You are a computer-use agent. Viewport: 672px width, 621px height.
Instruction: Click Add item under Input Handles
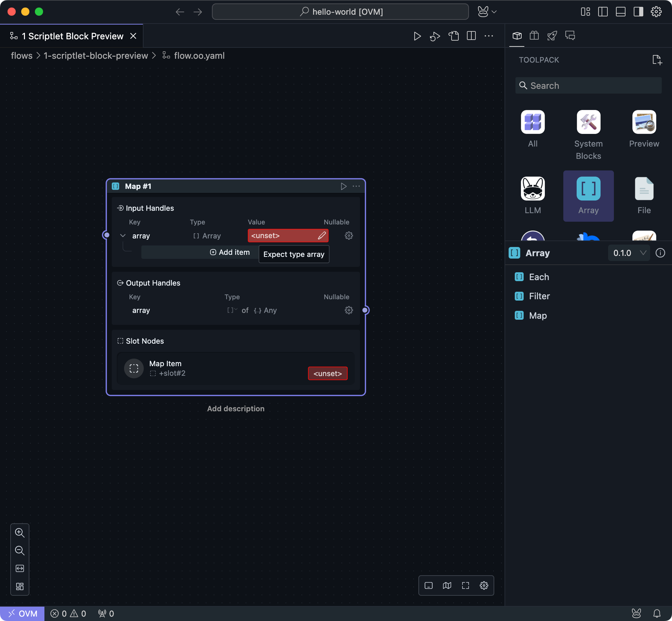click(230, 252)
